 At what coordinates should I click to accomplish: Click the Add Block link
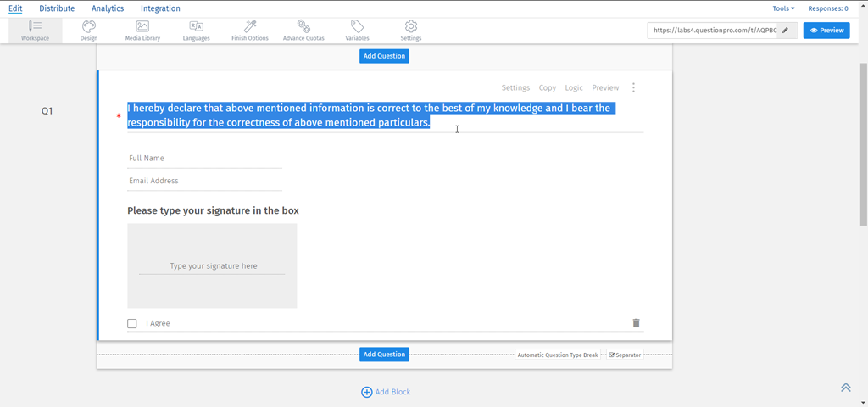(393, 392)
